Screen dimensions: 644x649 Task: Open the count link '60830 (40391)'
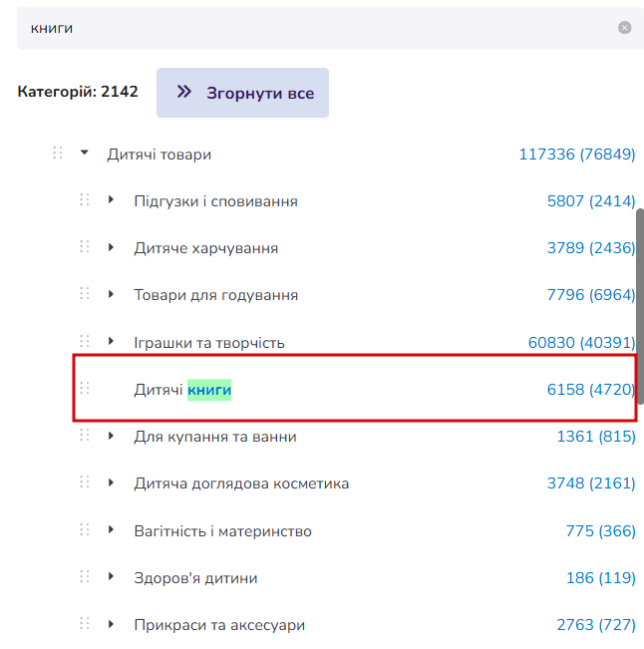[582, 343]
